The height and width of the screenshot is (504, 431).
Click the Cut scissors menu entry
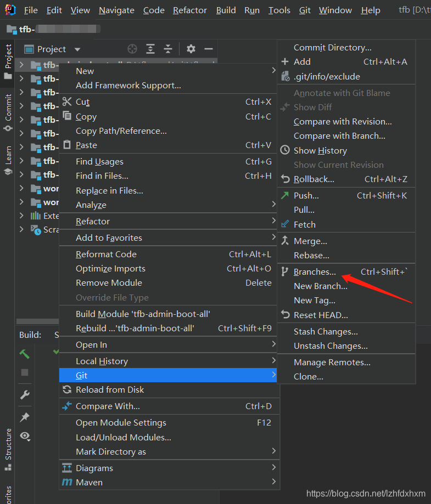click(x=168, y=102)
